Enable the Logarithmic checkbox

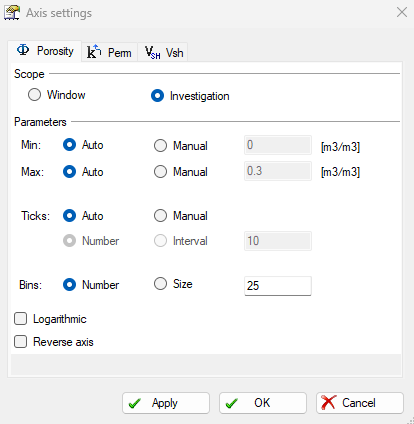pos(21,319)
